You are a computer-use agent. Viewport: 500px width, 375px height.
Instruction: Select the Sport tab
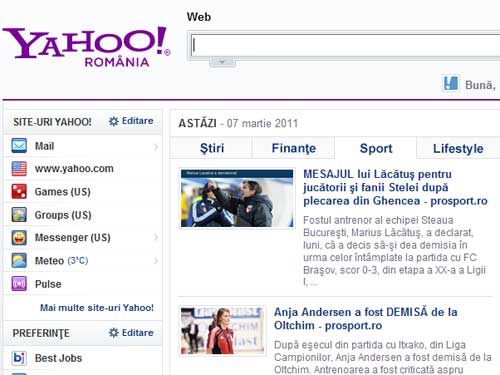click(x=376, y=148)
